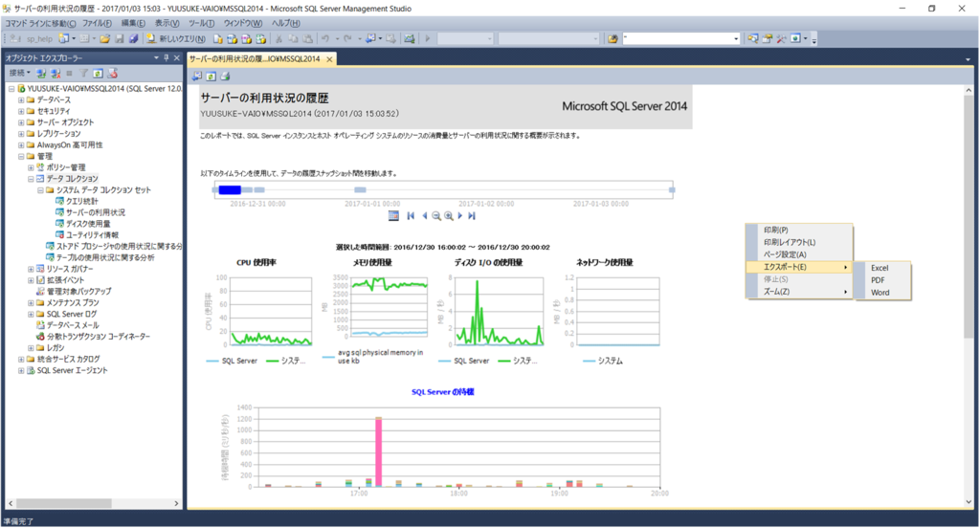980x528 pixels.
Task: Pin the Object Explorer panel
Action: coord(167,57)
